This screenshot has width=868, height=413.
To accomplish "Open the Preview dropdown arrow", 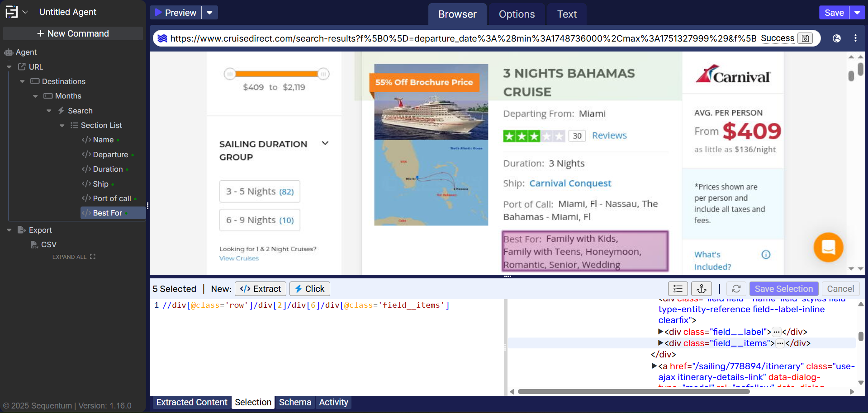I will [209, 13].
